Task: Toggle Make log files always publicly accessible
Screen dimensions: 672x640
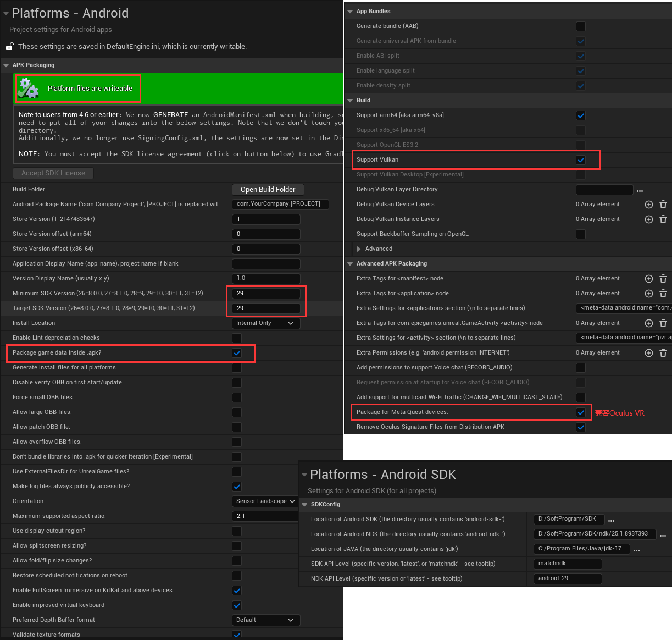Action: click(237, 487)
